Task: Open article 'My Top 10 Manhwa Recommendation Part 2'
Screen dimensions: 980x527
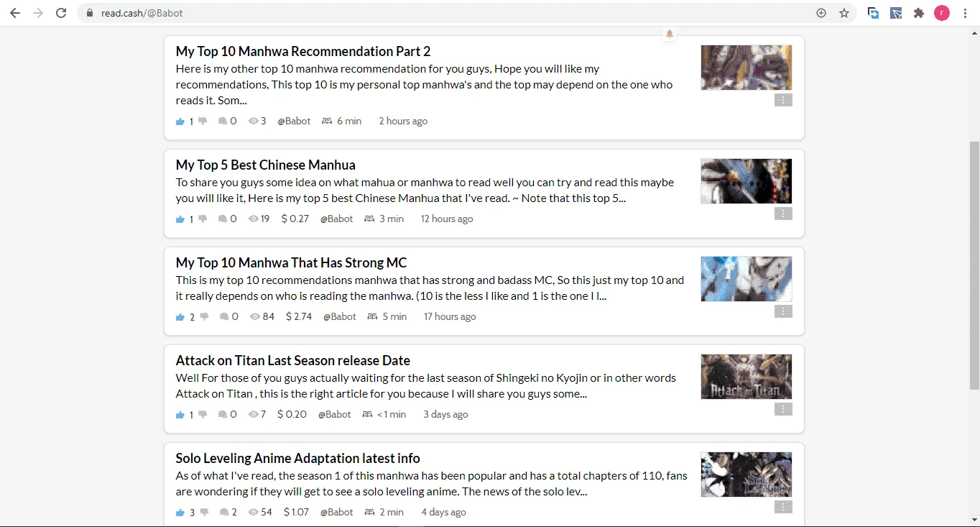Action: click(303, 51)
